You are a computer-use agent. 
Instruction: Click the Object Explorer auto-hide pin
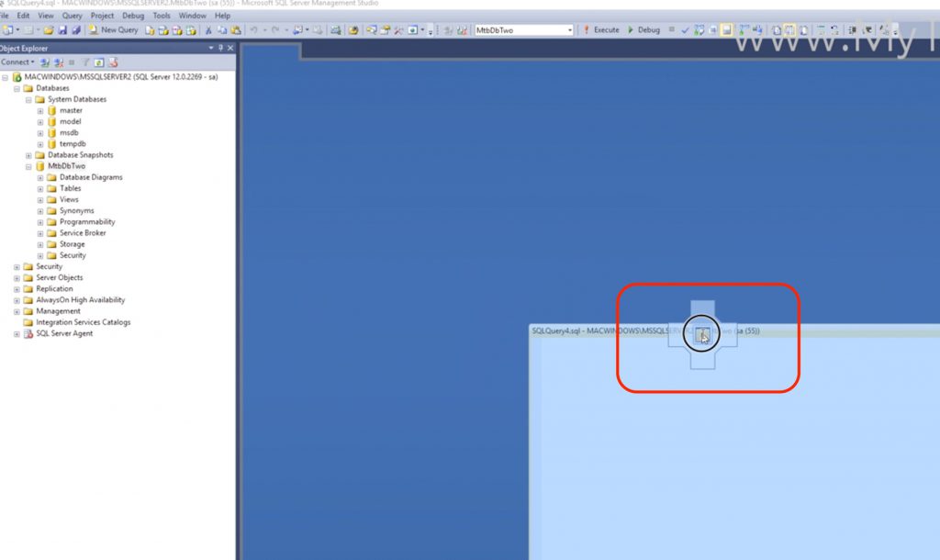(220, 48)
